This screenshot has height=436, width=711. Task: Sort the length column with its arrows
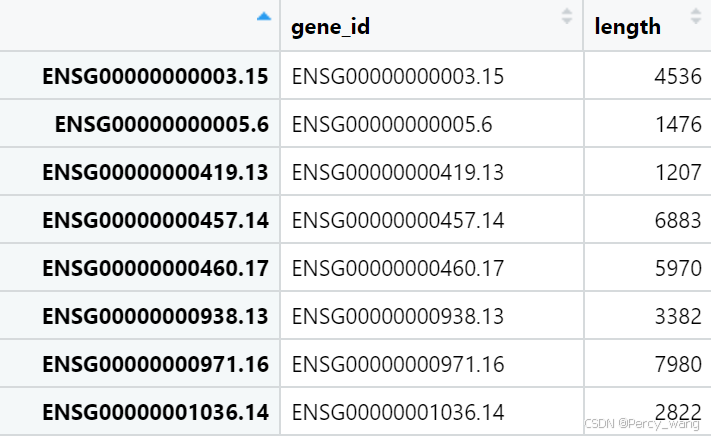pos(696,16)
